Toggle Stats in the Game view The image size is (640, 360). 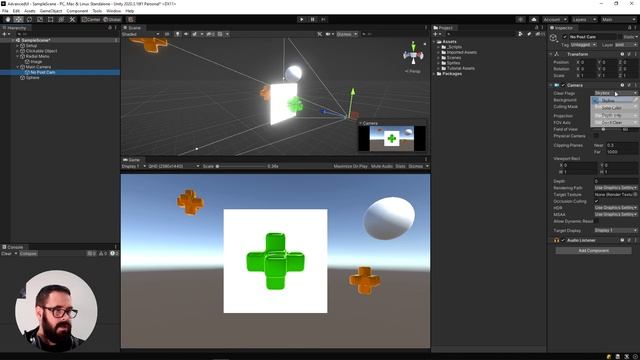tap(400, 166)
